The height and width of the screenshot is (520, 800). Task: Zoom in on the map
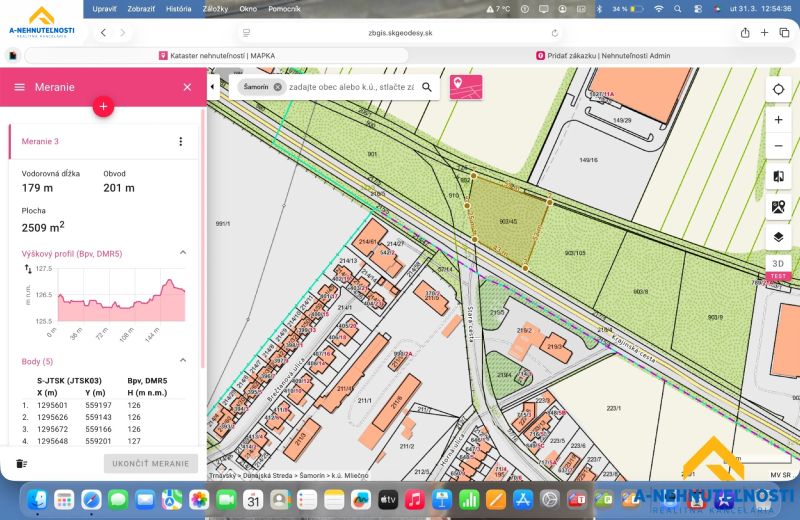pyautogui.click(x=778, y=119)
